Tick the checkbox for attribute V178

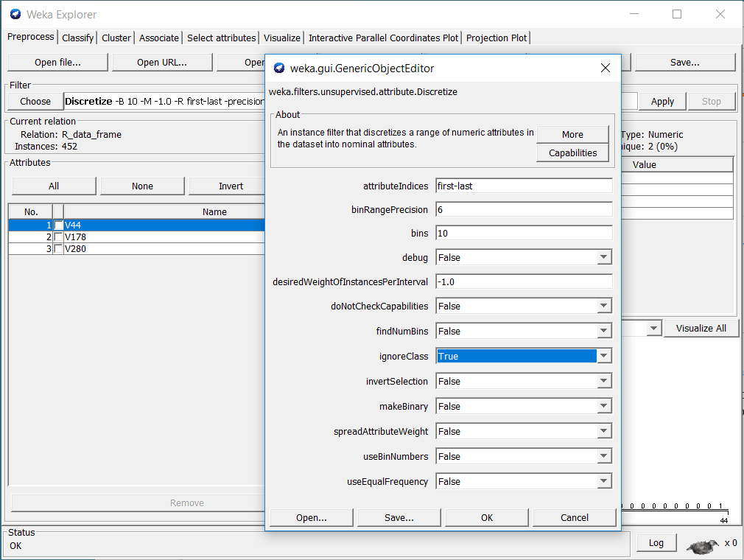pyautogui.click(x=58, y=237)
